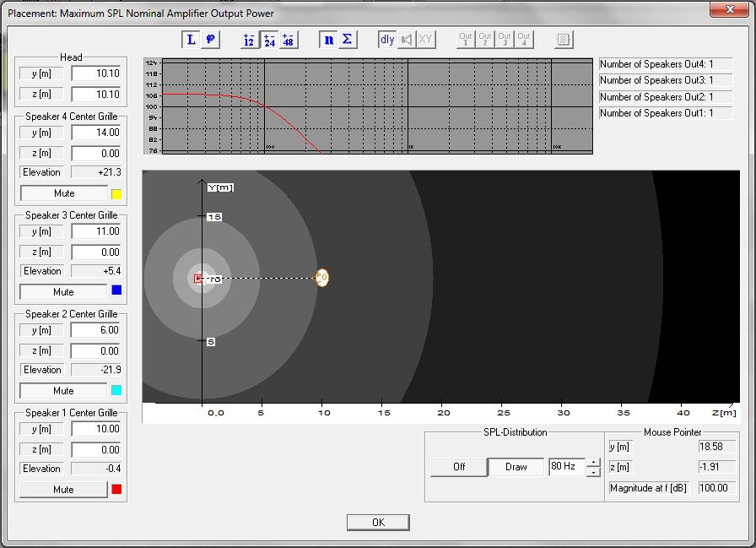Select the phase (φ) display button
The image size is (756, 548).
click(211, 40)
